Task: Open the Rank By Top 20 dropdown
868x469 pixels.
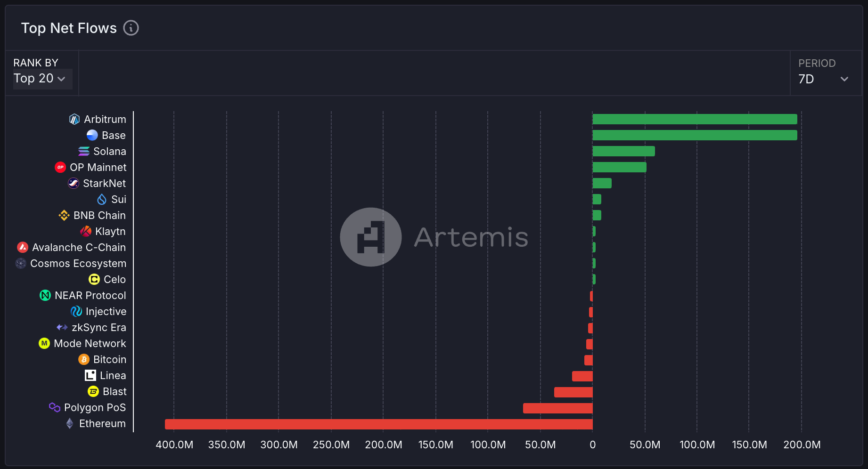Action: click(42, 79)
